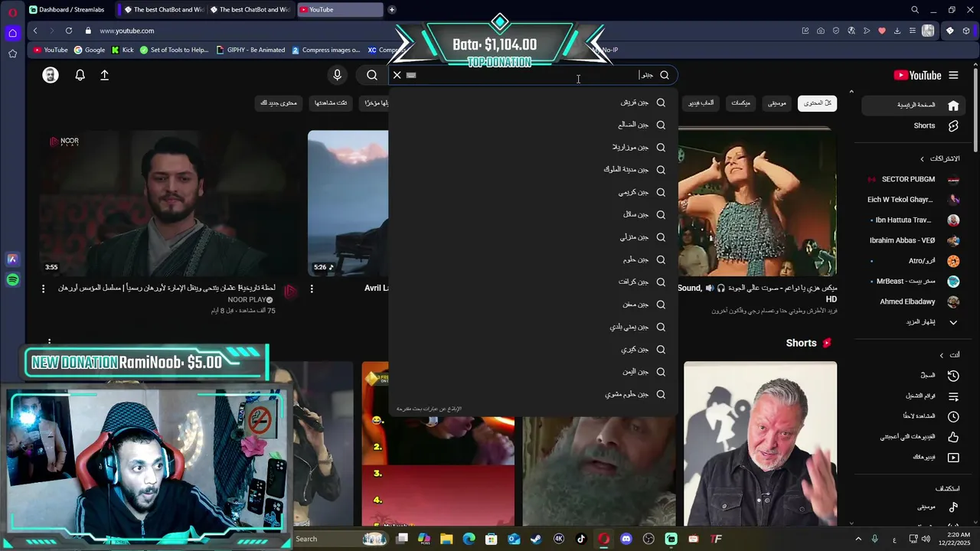Open more options for Avril video

[x=312, y=289]
